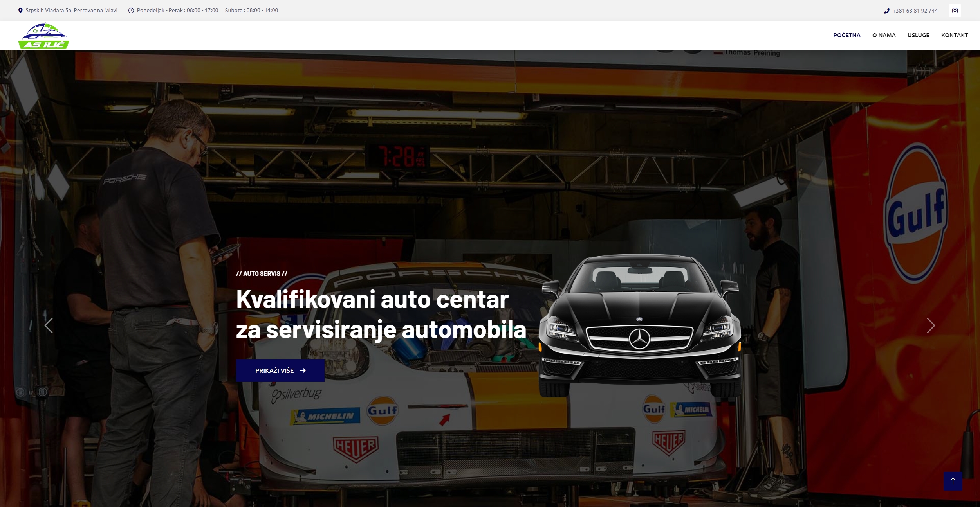Click the scroll-to-top arrow button

coord(953,481)
